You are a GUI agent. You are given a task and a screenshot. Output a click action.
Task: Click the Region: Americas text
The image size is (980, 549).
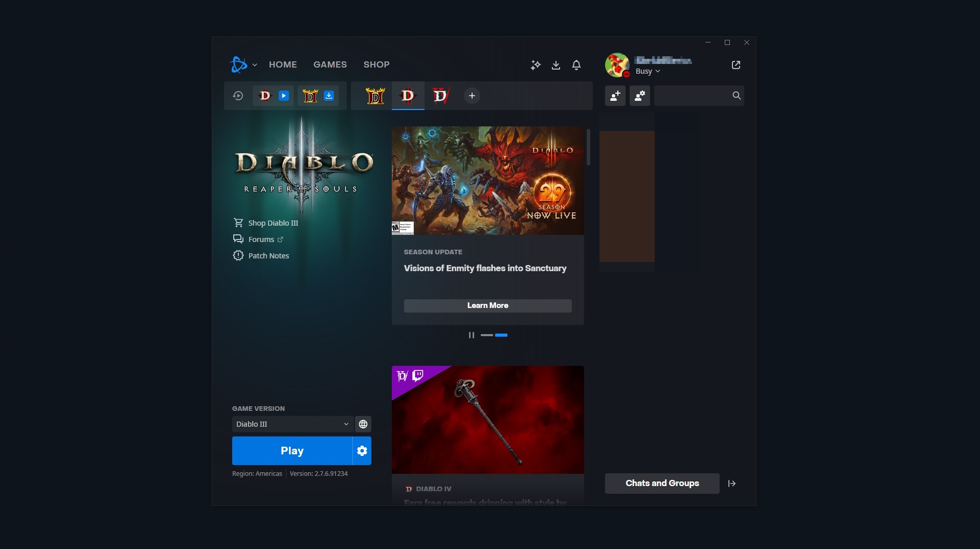point(257,474)
